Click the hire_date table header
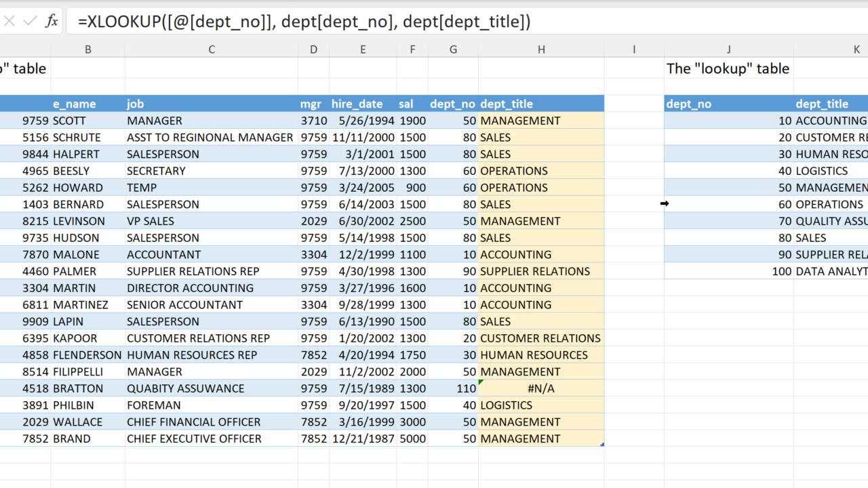 pyautogui.click(x=357, y=104)
